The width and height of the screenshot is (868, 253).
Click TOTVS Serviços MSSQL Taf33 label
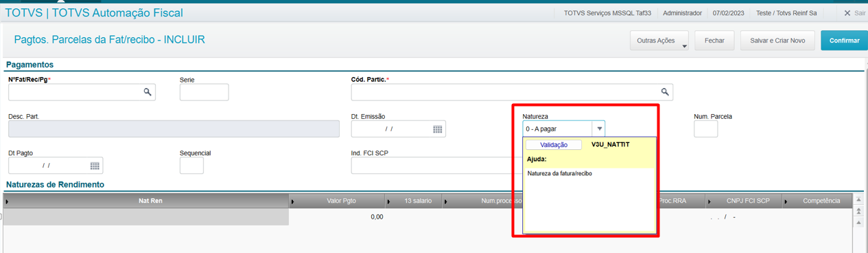(607, 13)
